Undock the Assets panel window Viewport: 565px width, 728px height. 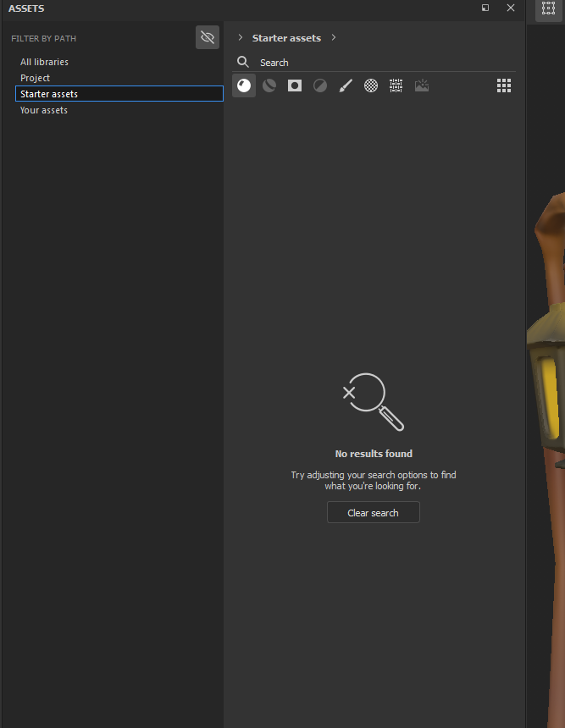[x=485, y=8]
